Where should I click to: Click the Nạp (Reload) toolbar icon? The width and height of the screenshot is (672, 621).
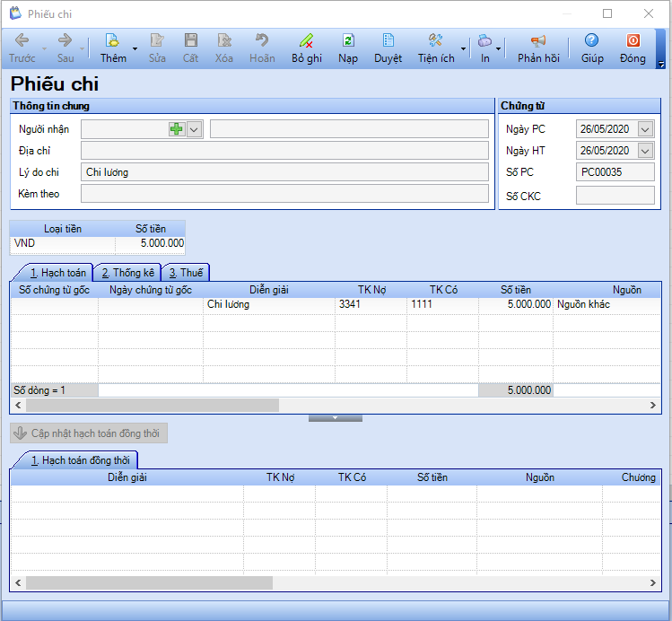click(x=348, y=41)
